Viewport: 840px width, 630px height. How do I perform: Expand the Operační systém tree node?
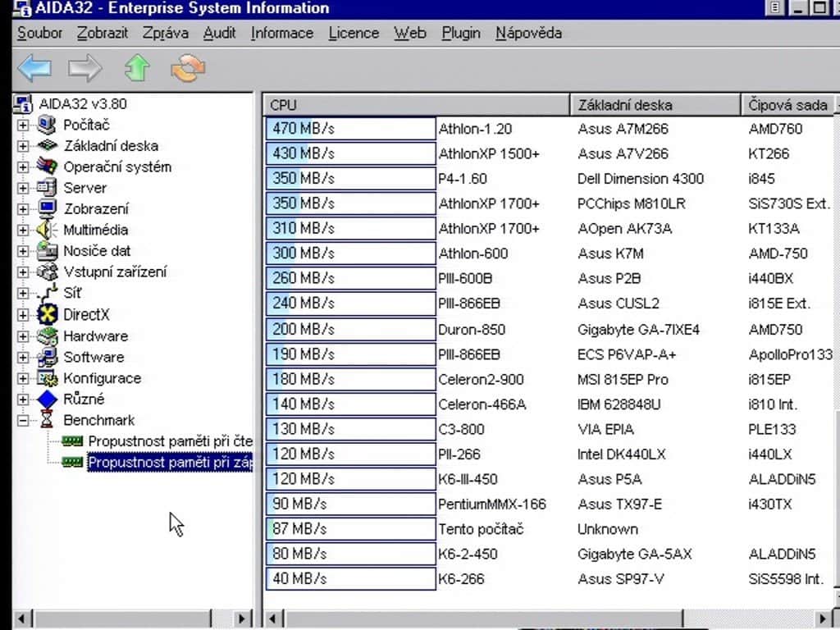point(23,167)
